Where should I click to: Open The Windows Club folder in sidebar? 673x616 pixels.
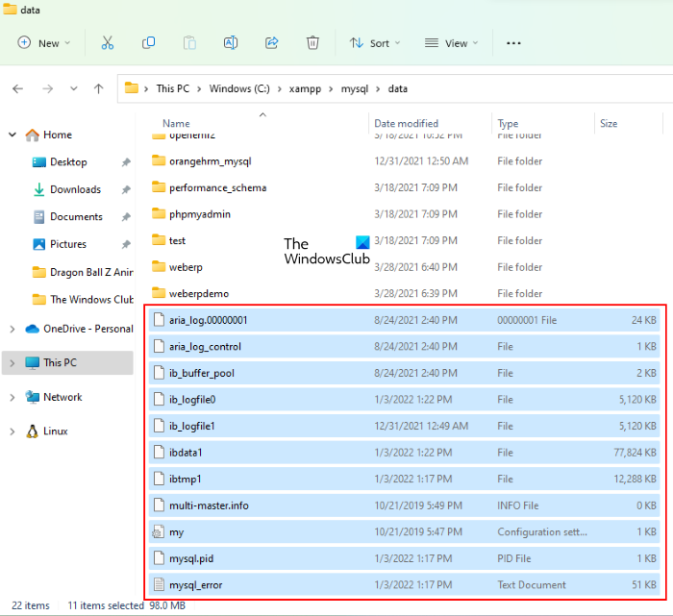pyautogui.click(x=82, y=300)
